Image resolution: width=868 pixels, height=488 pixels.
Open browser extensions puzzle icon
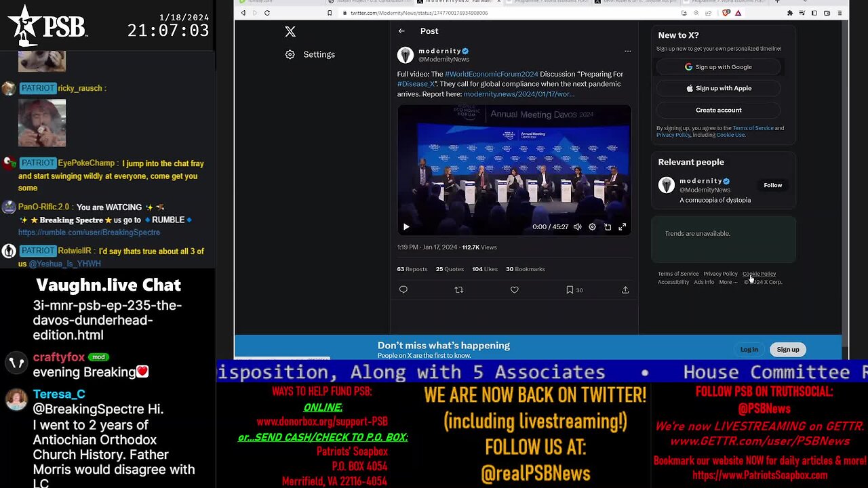point(790,13)
